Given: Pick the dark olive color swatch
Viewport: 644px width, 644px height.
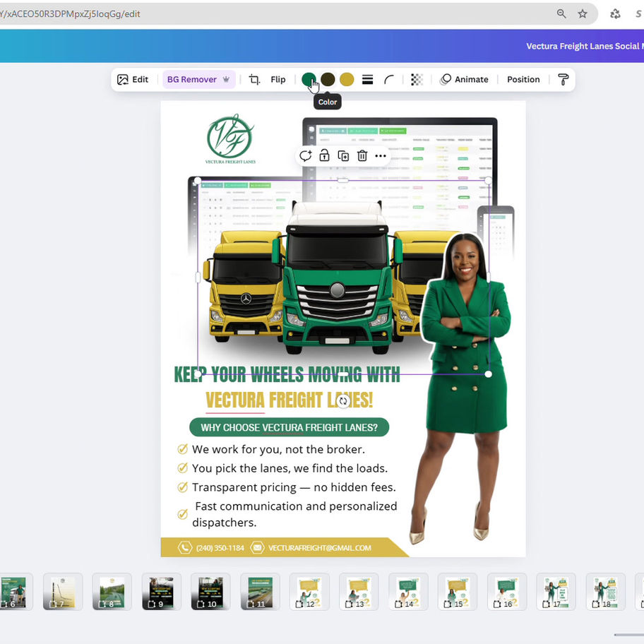Looking at the screenshot, I should tap(328, 79).
